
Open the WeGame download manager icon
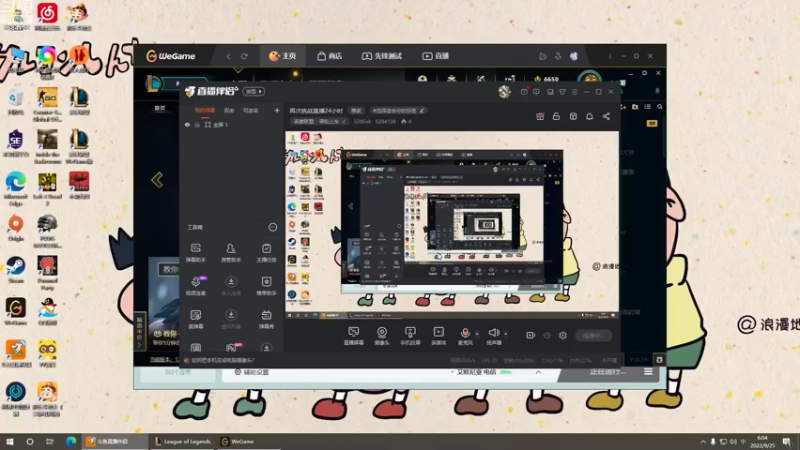click(x=558, y=56)
